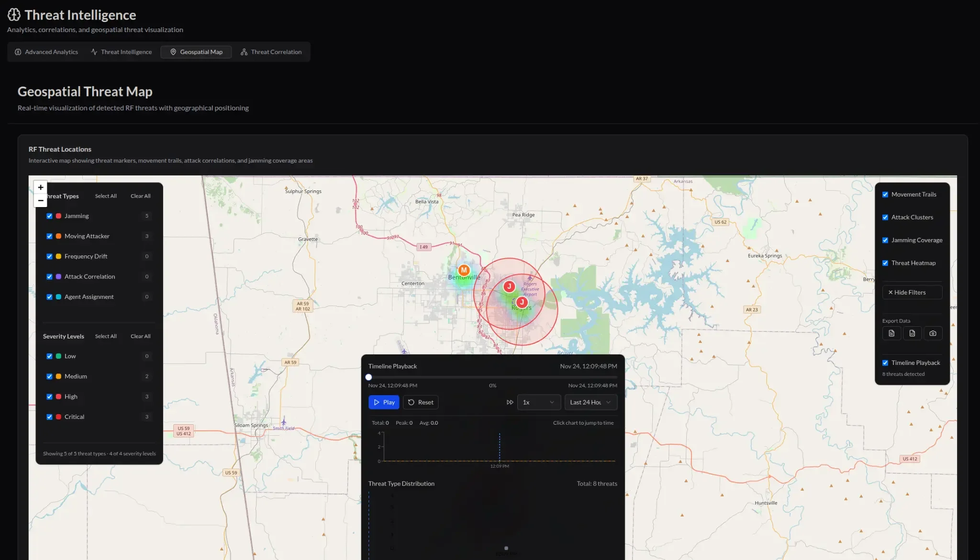Click the fast-forward skip icon in Timeline Playback
980x560 pixels.
tap(510, 402)
